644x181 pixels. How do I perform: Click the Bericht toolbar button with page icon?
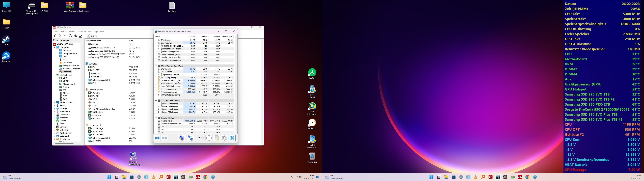click(x=92, y=36)
